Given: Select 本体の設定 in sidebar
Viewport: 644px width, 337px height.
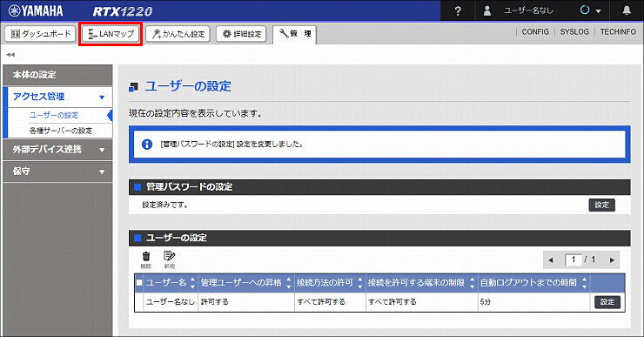Looking at the screenshot, I should (x=57, y=75).
